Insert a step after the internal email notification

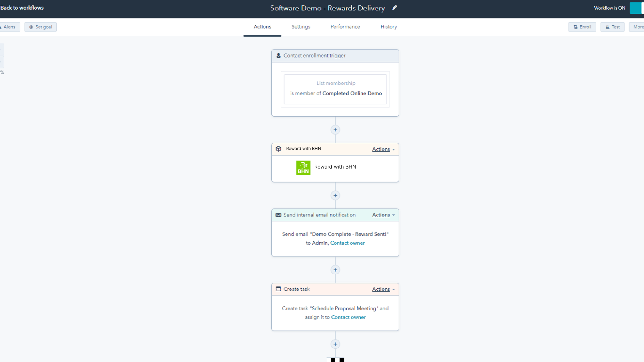(335, 270)
